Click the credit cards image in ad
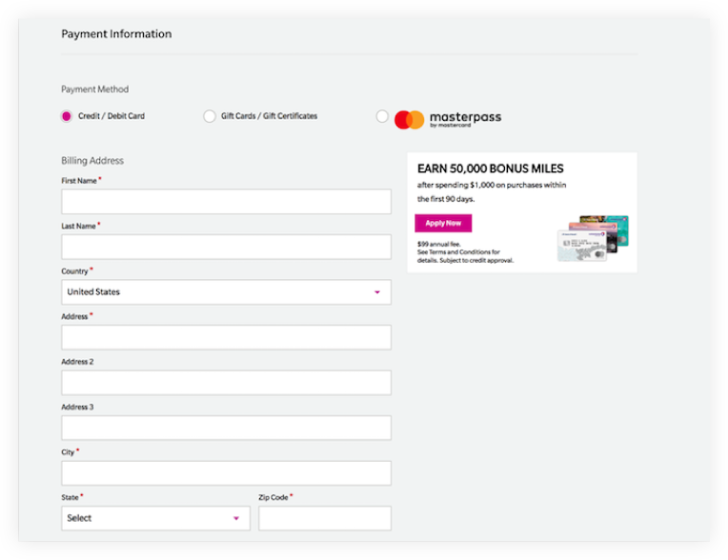The height and width of the screenshot is (560, 728). [x=593, y=238]
